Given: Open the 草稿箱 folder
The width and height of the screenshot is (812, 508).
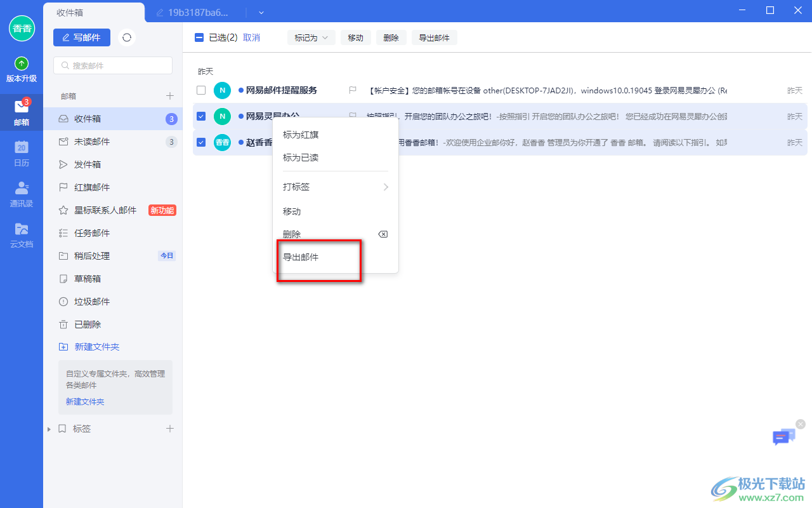Looking at the screenshot, I should click(113, 279).
